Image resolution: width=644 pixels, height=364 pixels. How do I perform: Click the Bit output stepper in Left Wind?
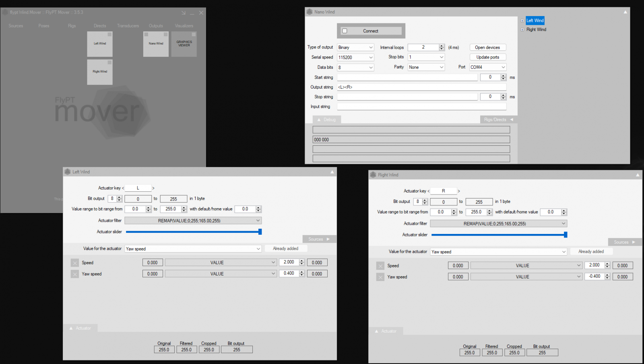pos(119,199)
